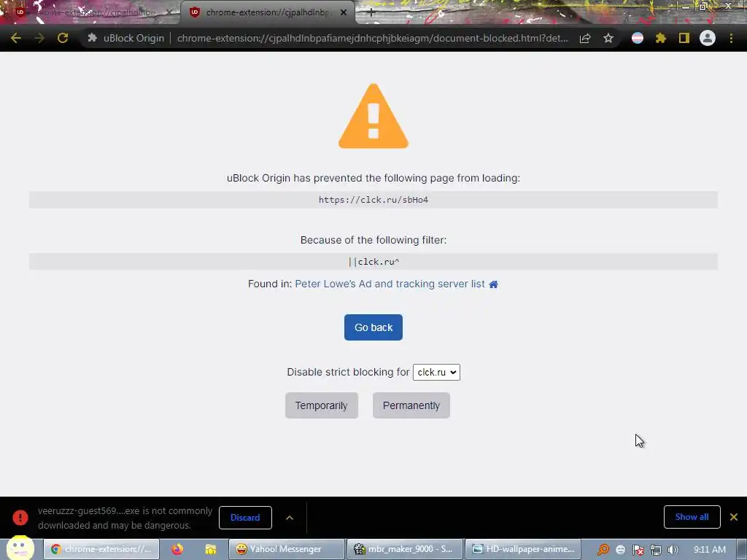Click the browser forward arrow
Viewport: 747px width, 560px height.
(x=39, y=38)
